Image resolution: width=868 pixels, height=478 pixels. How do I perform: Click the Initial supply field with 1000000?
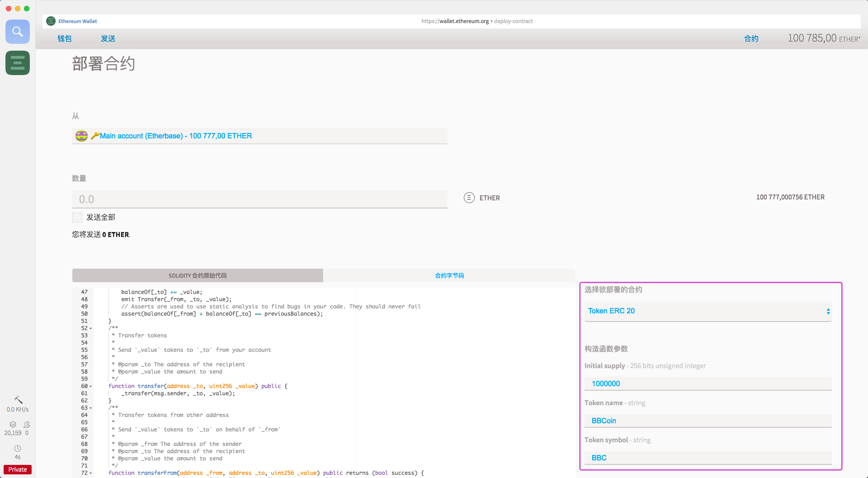pyautogui.click(x=708, y=383)
